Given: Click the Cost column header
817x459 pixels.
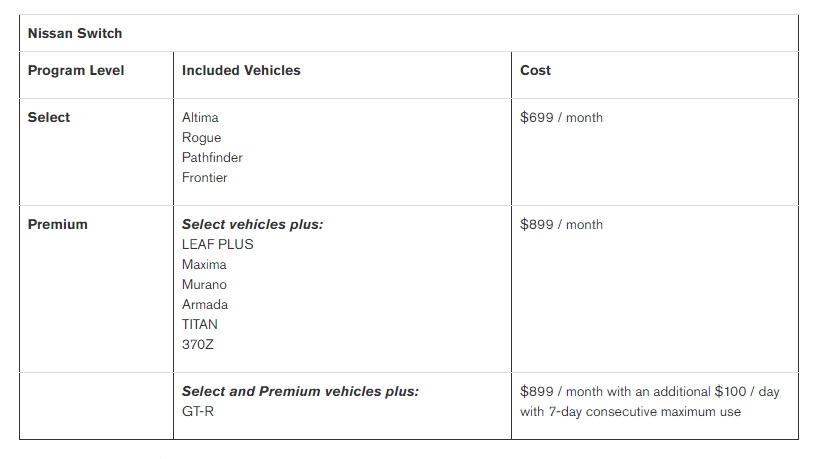Looking at the screenshot, I should pyautogui.click(x=535, y=70).
